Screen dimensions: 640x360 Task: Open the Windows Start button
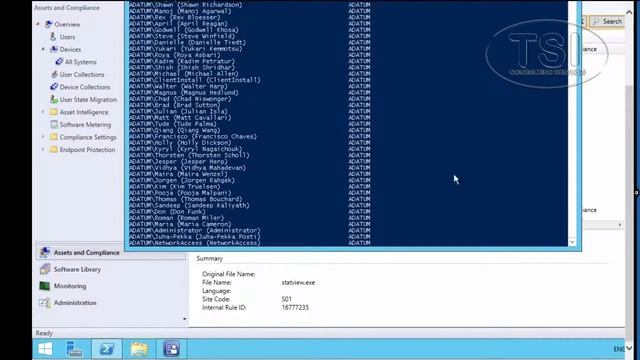[x=45, y=349]
